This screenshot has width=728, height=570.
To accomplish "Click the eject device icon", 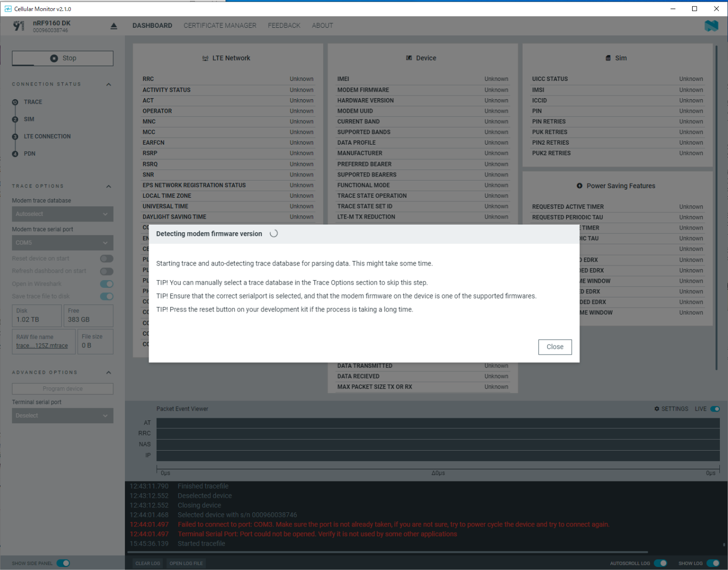I will click(x=114, y=26).
